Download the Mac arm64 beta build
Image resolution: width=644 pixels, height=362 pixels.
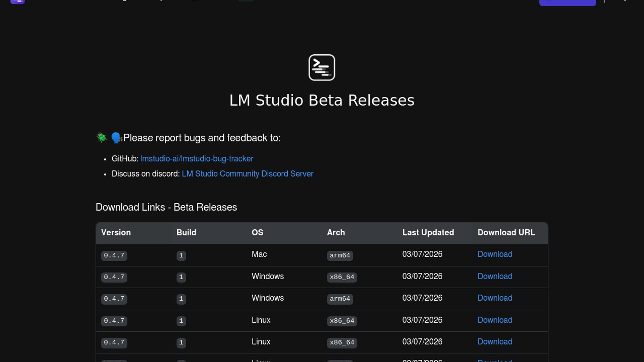click(495, 254)
